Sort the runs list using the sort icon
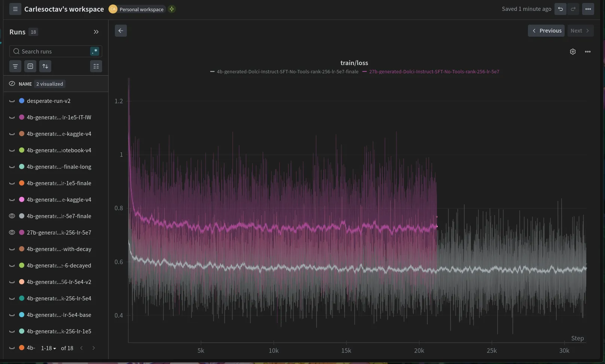Screen dimensions: 605x364 [45, 66]
